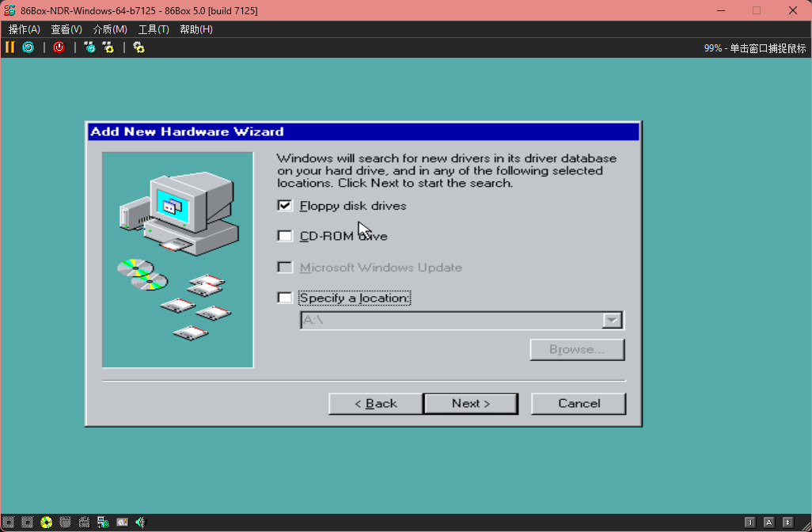The width and height of the screenshot is (812, 532).
Task: Click the yellow CD-ROM disc status icon
Action: (x=47, y=522)
